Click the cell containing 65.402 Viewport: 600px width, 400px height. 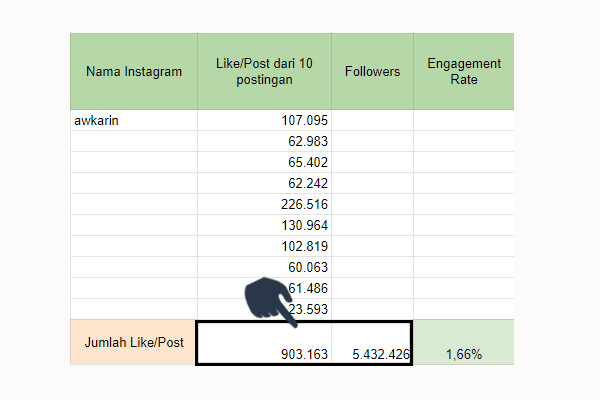(264, 162)
